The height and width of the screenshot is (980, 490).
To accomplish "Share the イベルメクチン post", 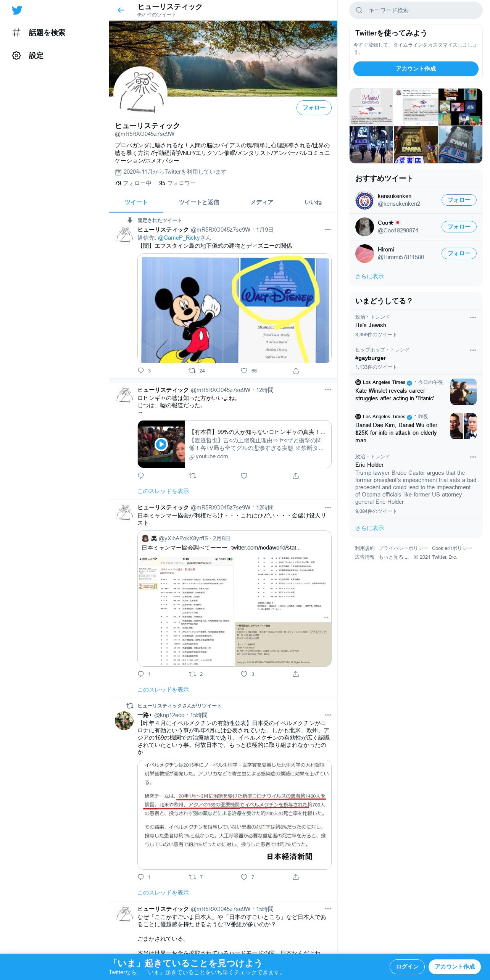I will coord(296,877).
